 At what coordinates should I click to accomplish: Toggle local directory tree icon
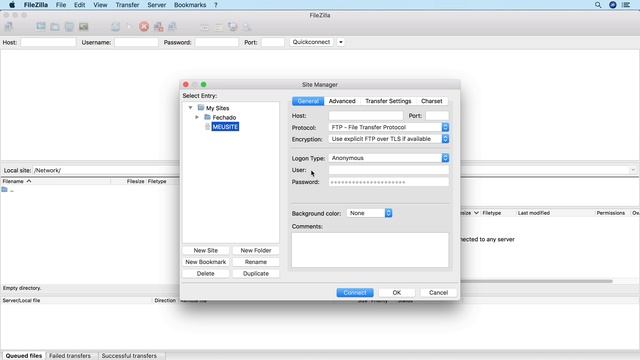(x=55, y=27)
